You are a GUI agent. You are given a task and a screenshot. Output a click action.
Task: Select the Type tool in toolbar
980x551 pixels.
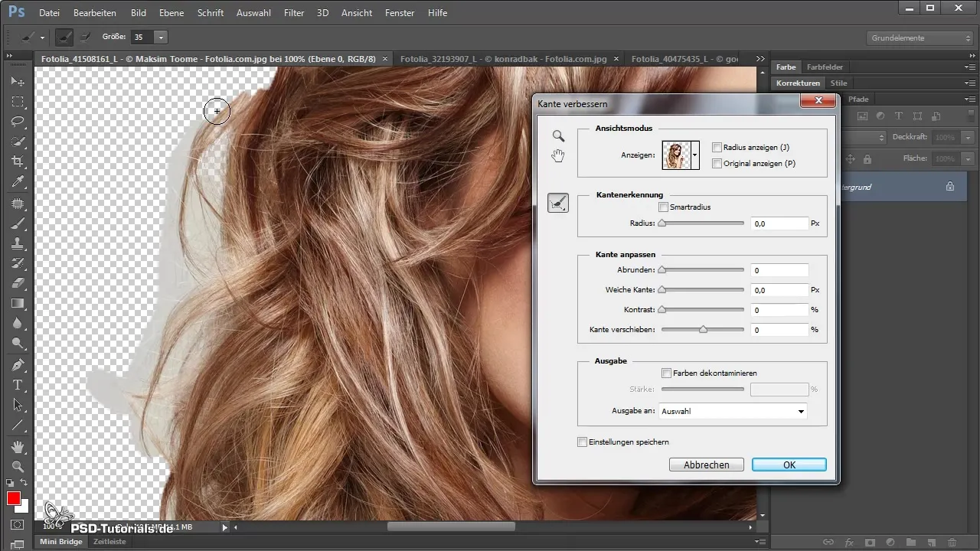(x=18, y=385)
